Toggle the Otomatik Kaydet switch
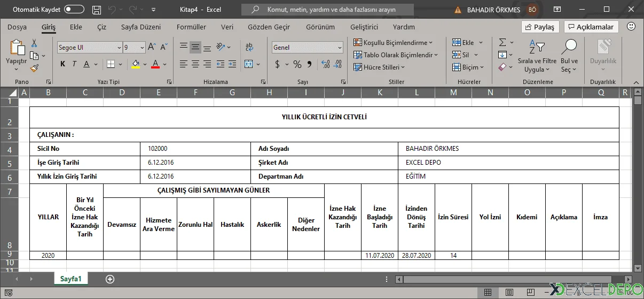 coord(74,10)
